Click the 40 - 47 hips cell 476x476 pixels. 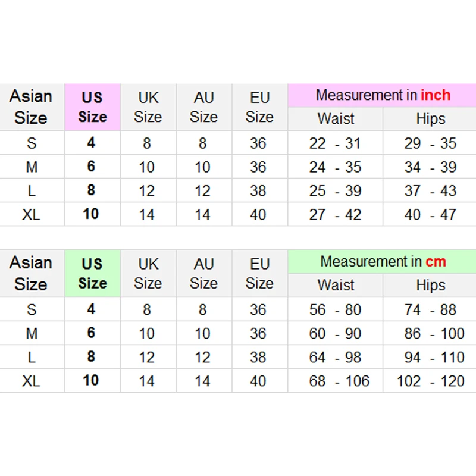(430, 215)
